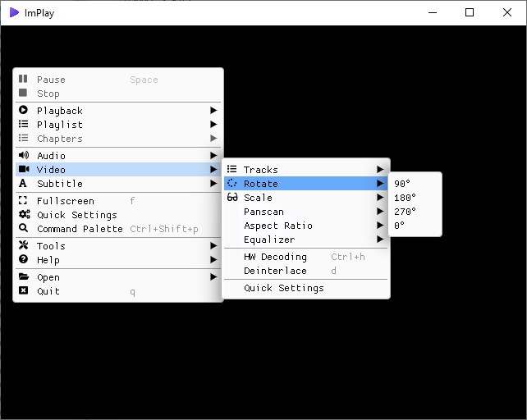
Task: Click the Chapters list icon
Action: coord(23,138)
